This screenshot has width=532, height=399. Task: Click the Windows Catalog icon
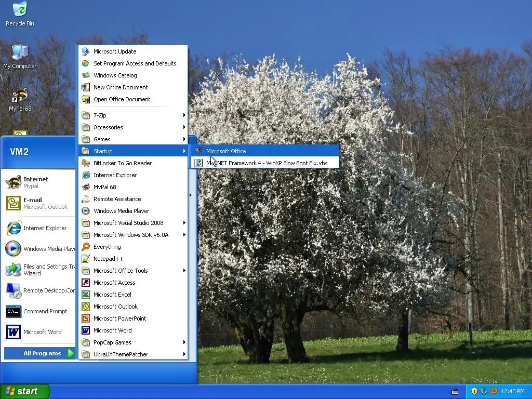coord(86,75)
